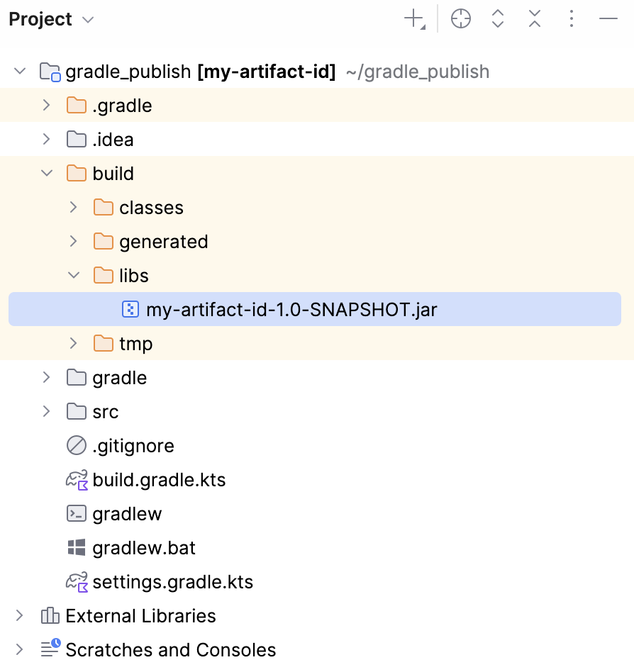The height and width of the screenshot is (672, 634).
Task: Click the Scratches and Consoles icon
Action: tap(50, 648)
